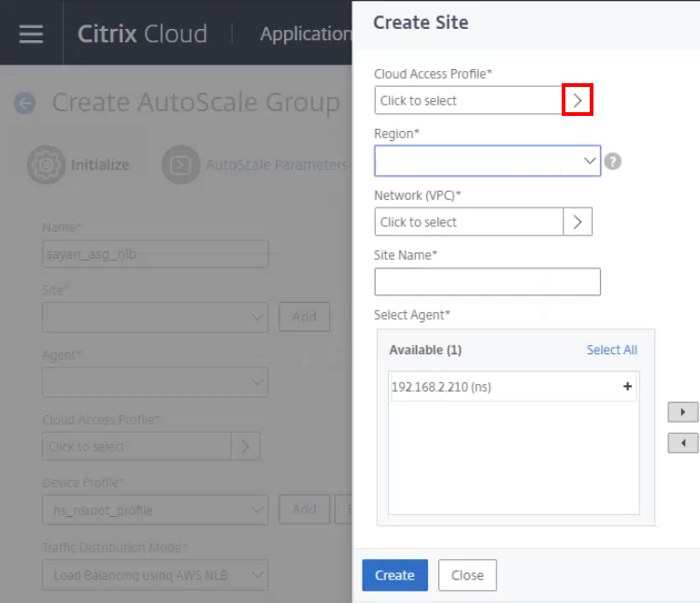
Task: Select the 192.168.2.210 (ns) agent row
Action: (x=513, y=387)
